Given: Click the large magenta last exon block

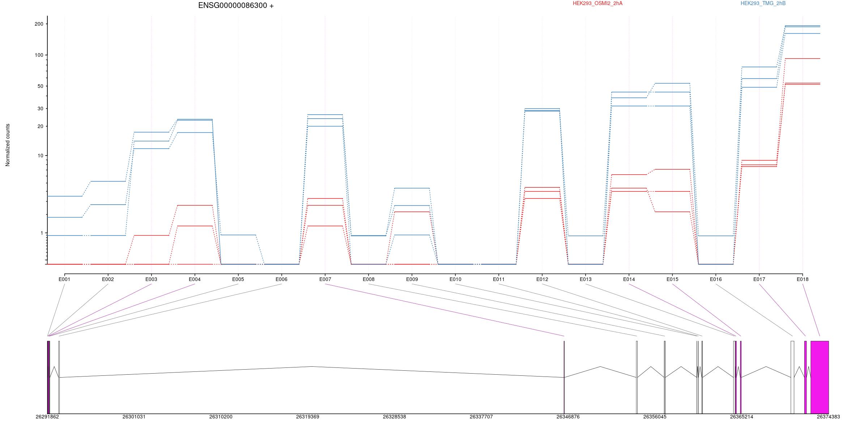Looking at the screenshot, I should (x=820, y=377).
